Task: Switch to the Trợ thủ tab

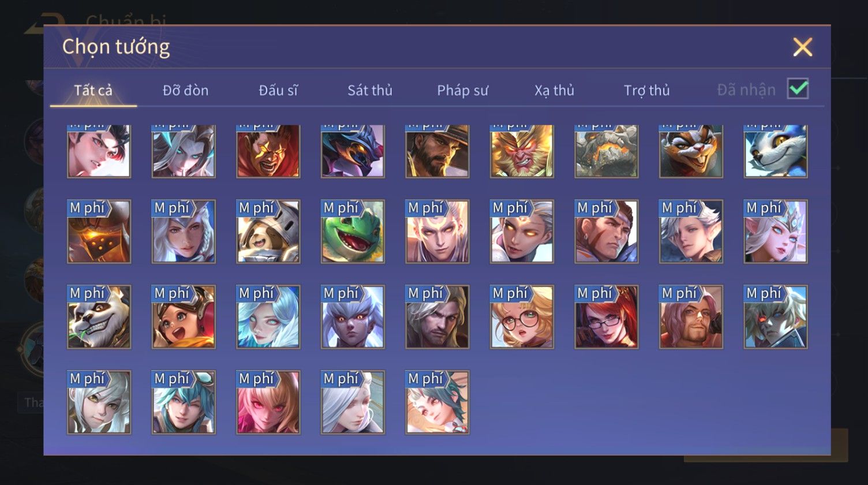Action: [646, 90]
